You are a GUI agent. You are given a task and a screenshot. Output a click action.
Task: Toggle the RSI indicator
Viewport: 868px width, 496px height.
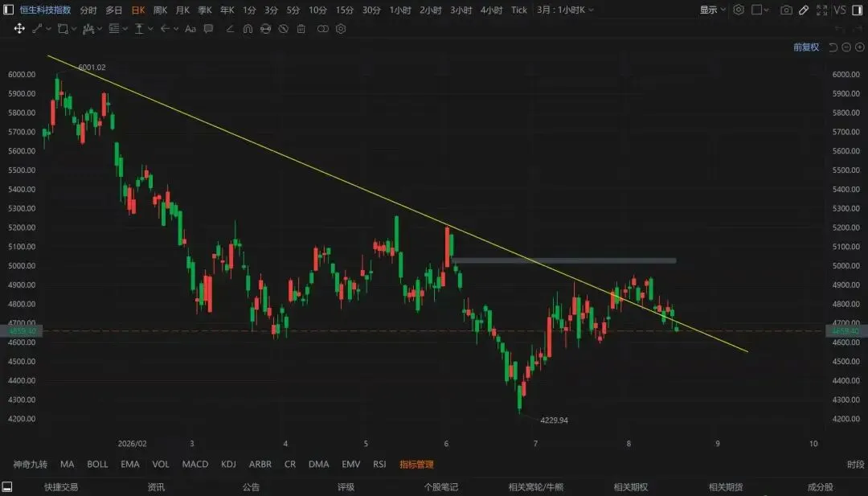(x=379, y=465)
